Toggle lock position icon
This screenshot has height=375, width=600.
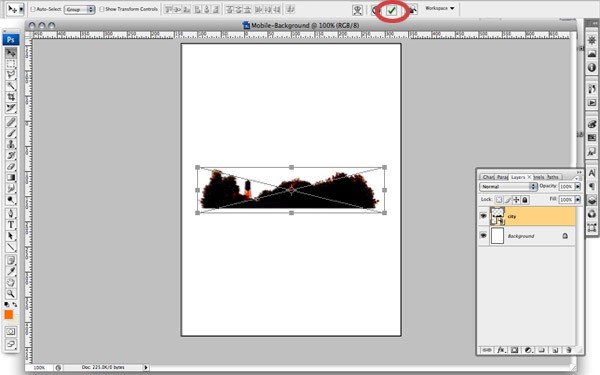516,199
